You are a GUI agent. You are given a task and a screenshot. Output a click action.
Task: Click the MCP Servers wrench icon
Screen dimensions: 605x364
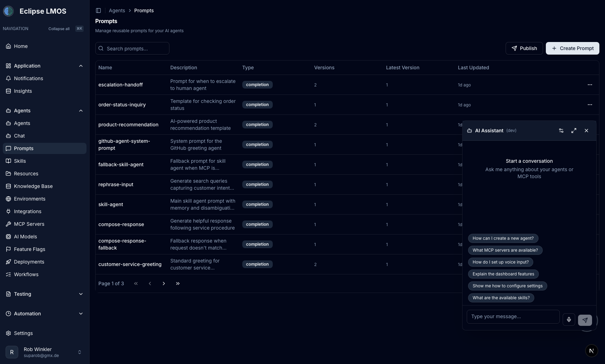point(8,224)
